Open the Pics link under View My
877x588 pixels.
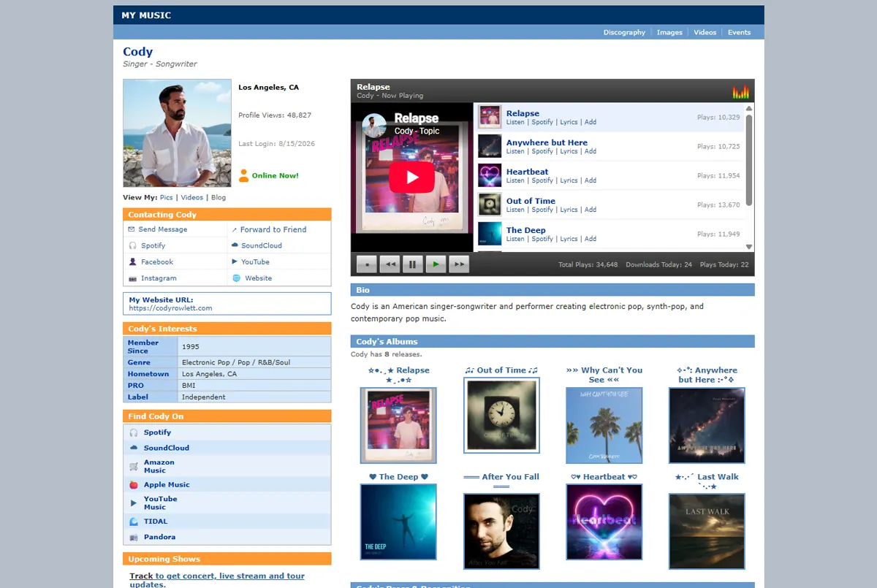coord(167,197)
